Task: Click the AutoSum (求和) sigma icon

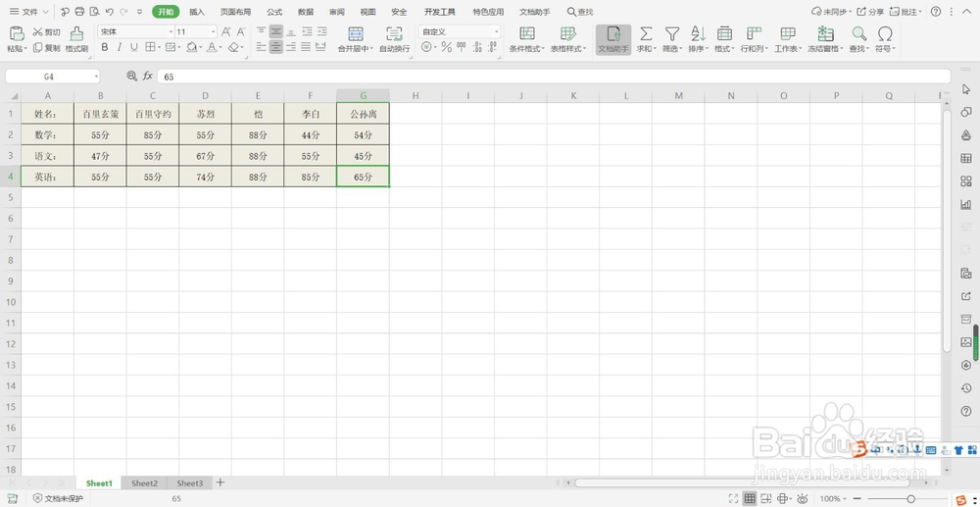Action: (646, 33)
